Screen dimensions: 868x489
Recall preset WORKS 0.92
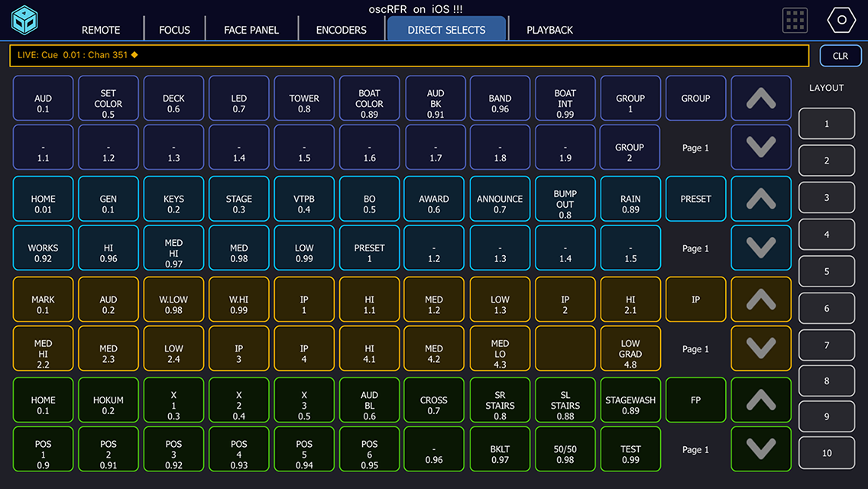click(x=44, y=248)
